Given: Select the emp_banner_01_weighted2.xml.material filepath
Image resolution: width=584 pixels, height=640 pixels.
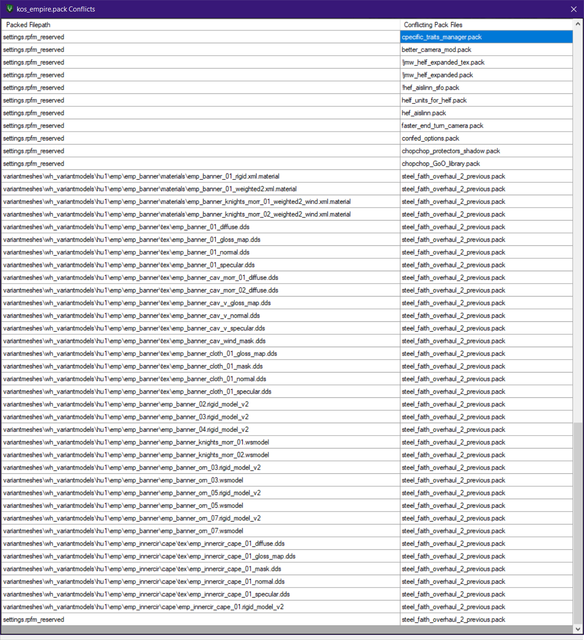Looking at the screenshot, I should coord(200,189).
